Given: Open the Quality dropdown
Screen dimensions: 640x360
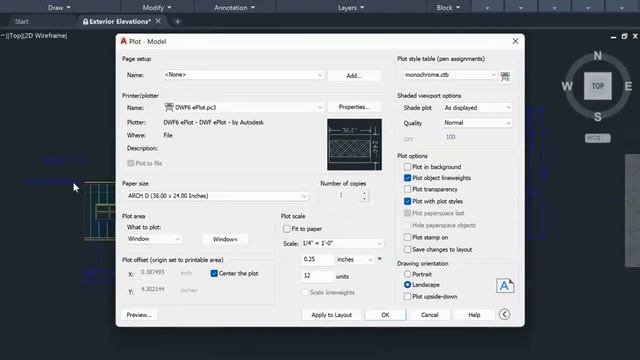Looking at the screenshot, I should 477,123.
